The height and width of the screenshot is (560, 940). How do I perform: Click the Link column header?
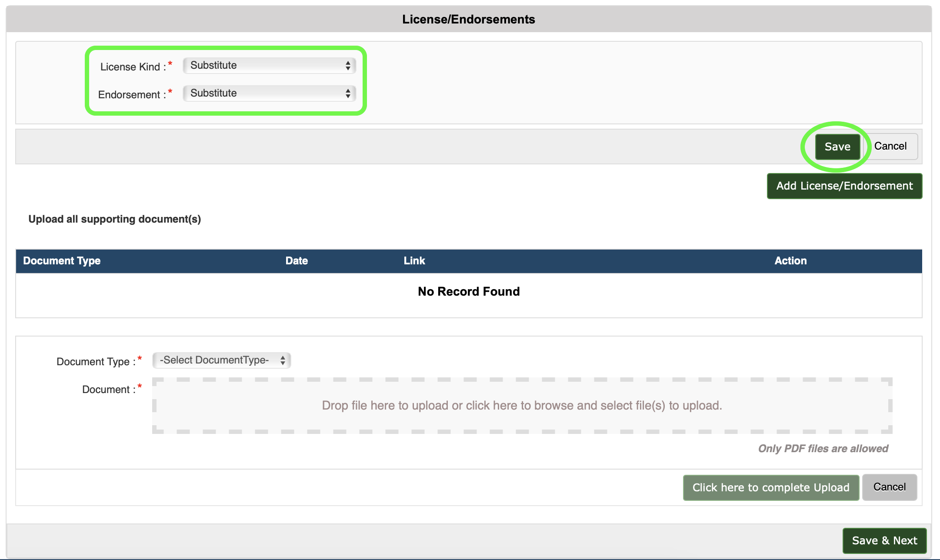click(x=414, y=261)
